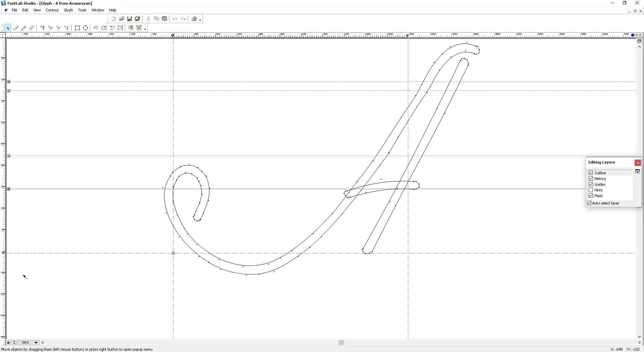This screenshot has height=352, width=644.
Task: Save the current font
Action: click(129, 19)
